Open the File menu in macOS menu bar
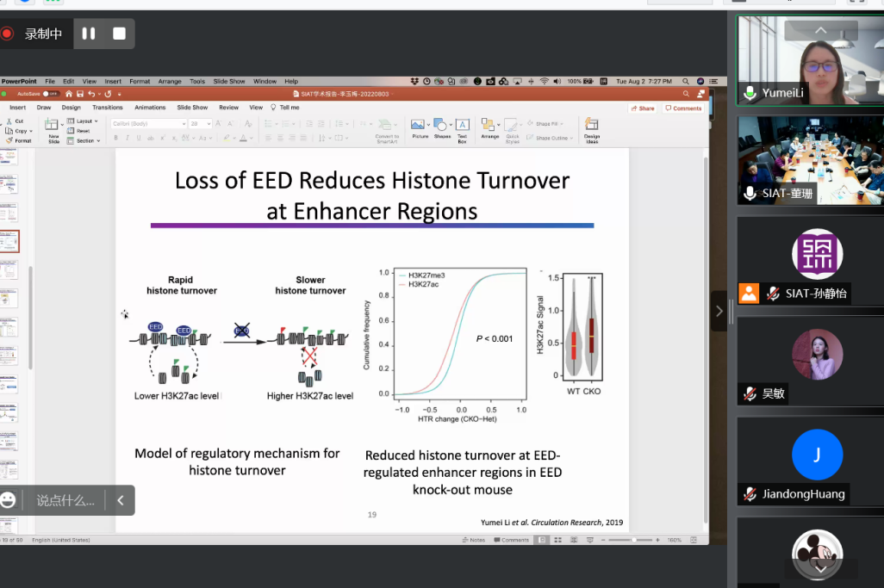 [x=50, y=81]
